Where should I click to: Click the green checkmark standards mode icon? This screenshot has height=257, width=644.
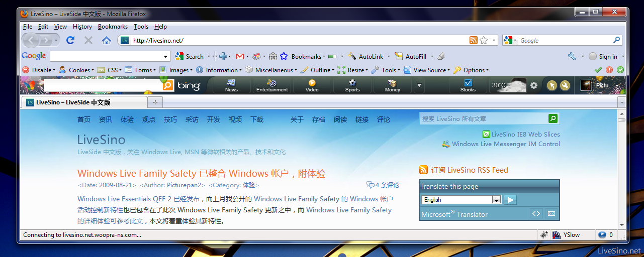point(598,70)
